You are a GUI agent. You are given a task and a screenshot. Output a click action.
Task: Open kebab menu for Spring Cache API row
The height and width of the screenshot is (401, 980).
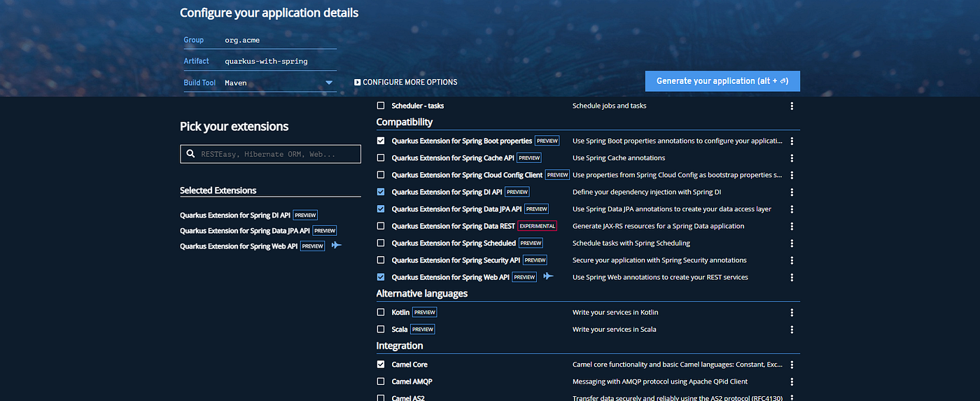point(792,158)
